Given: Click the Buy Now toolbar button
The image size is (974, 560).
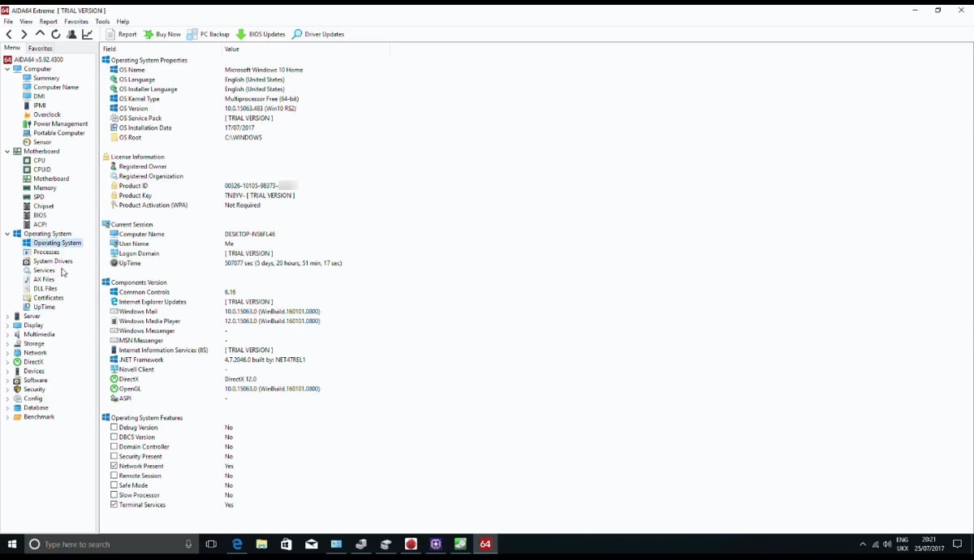Looking at the screenshot, I should pos(162,34).
